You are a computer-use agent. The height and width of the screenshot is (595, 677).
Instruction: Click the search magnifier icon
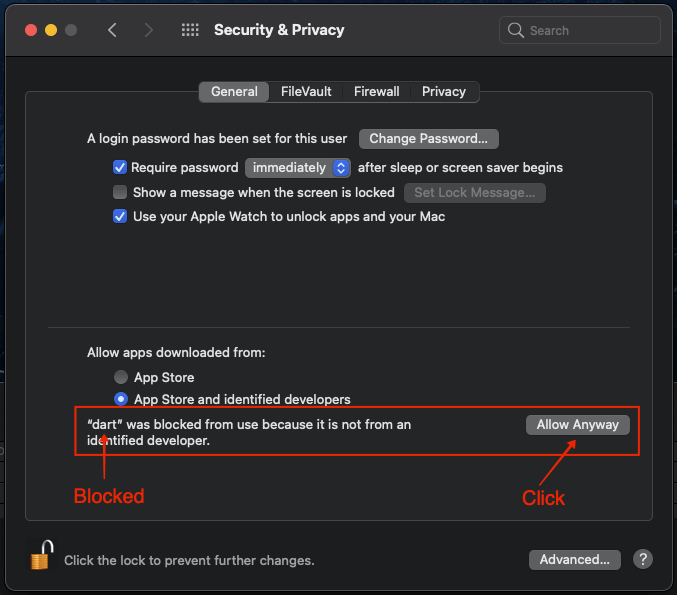[x=516, y=30]
